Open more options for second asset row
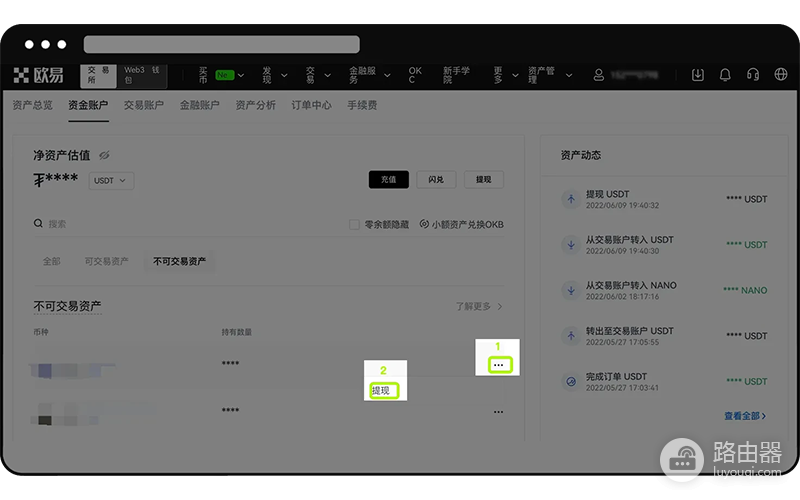 498,411
